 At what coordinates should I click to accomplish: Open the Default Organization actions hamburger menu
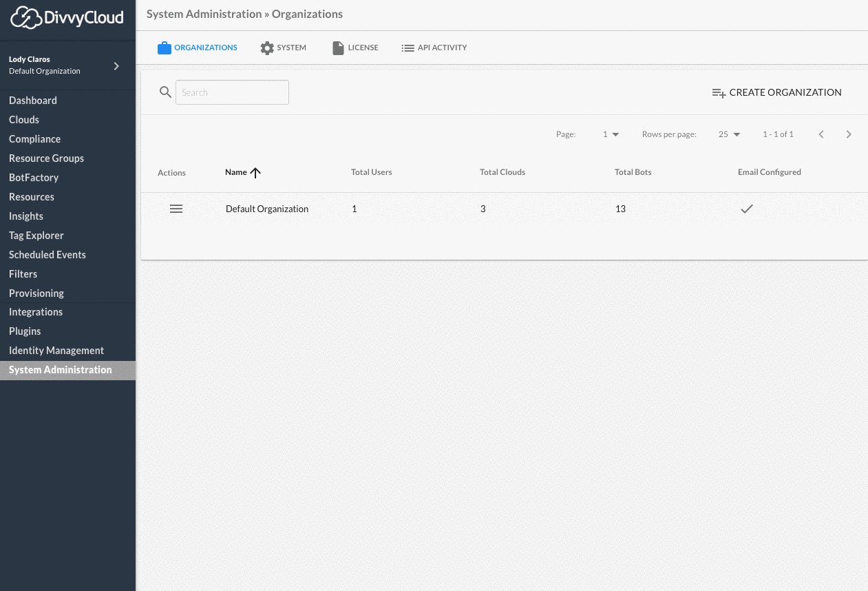coord(176,209)
